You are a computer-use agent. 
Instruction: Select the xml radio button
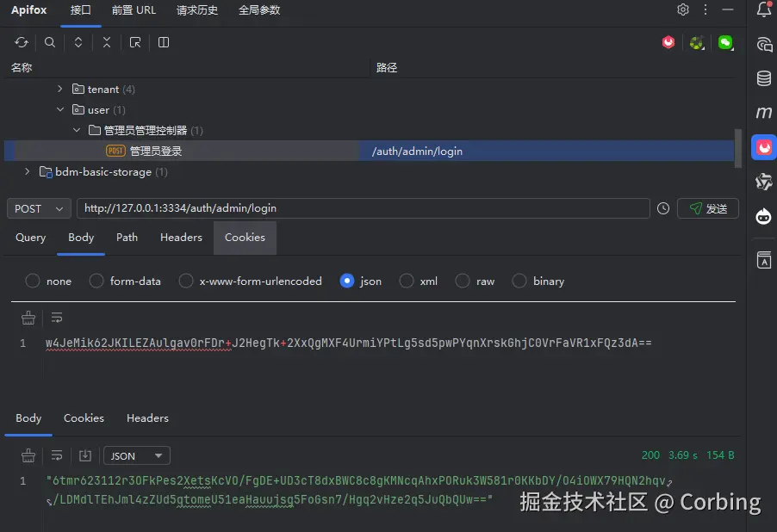coord(407,281)
